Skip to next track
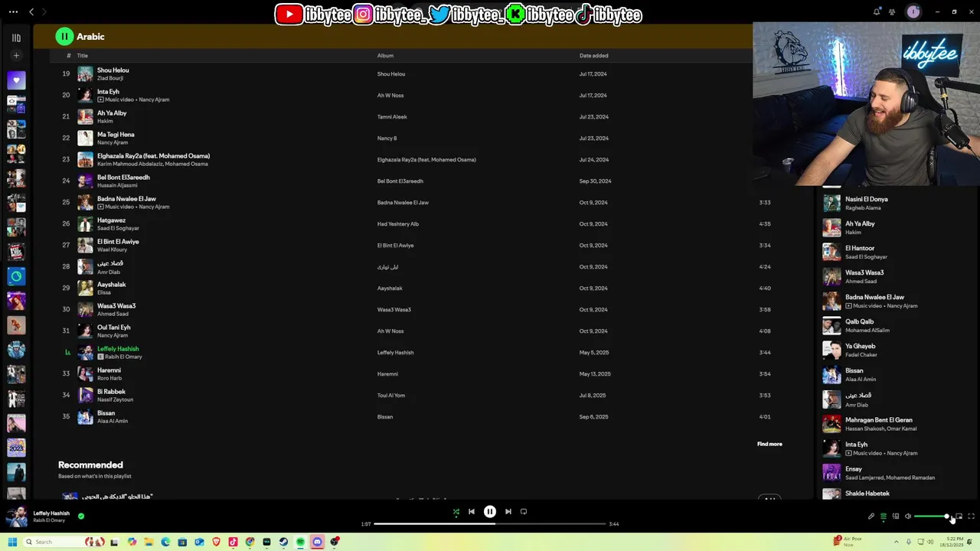 pyautogui.click(x=508, y=511)
